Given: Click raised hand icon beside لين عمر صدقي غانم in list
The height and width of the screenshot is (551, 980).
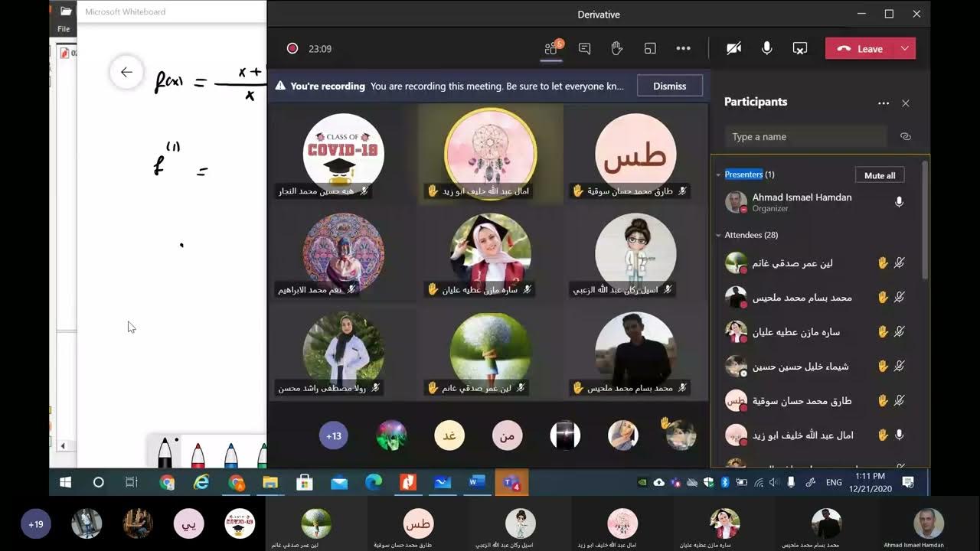Looking at the screenshot, I should pos(883,262).
